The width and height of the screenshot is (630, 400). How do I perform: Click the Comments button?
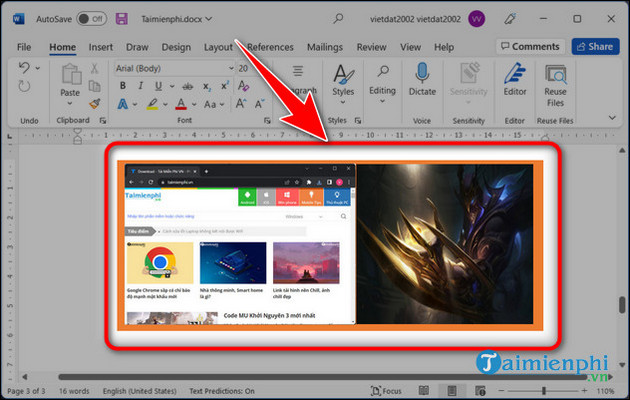point(530,47)
